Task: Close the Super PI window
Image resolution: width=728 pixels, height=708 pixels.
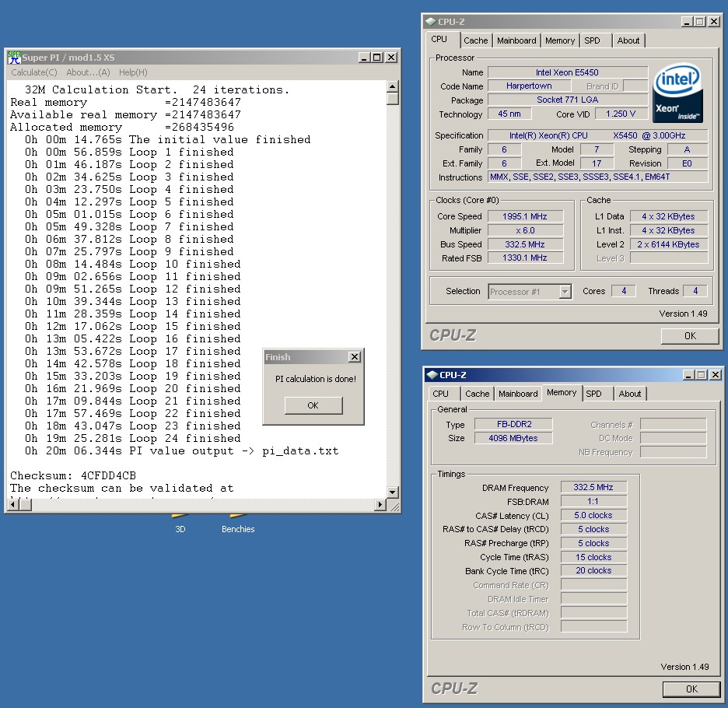Action: click(x=391, y=58)
